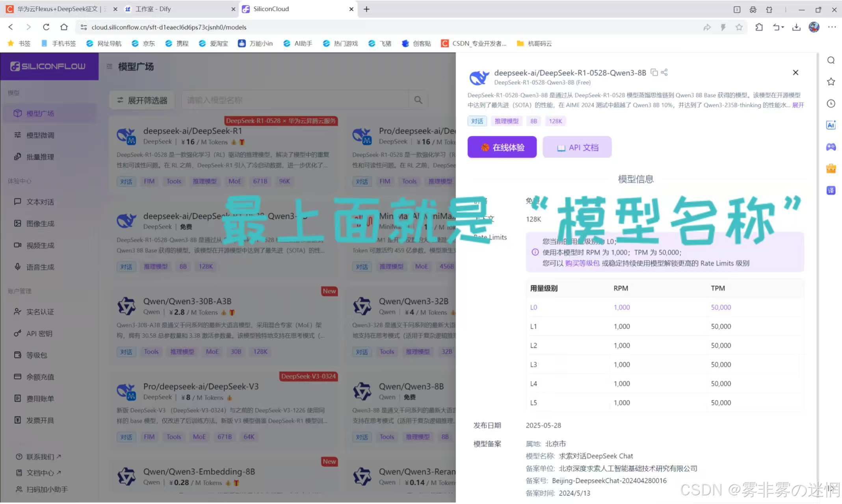The width and height of the screenshot is (842, 504).
Task: Open the Qwen/Qwen3-8B model card
Action: (x=401, y=410)
